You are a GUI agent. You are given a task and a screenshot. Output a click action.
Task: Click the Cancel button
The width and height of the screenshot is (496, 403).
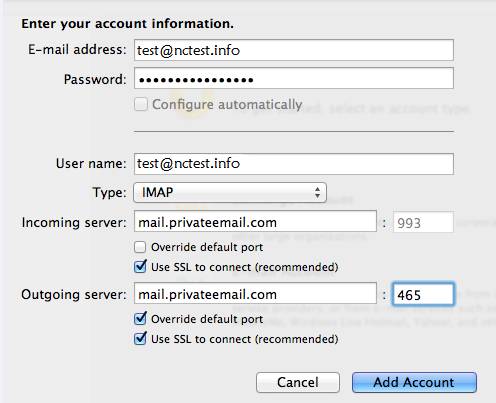pos(298,382)
